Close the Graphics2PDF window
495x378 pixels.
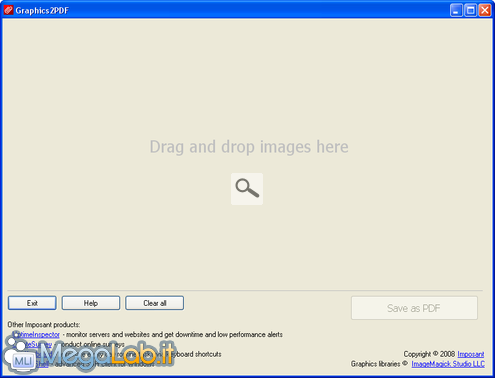pyautogui.click(x=485, y=10)
